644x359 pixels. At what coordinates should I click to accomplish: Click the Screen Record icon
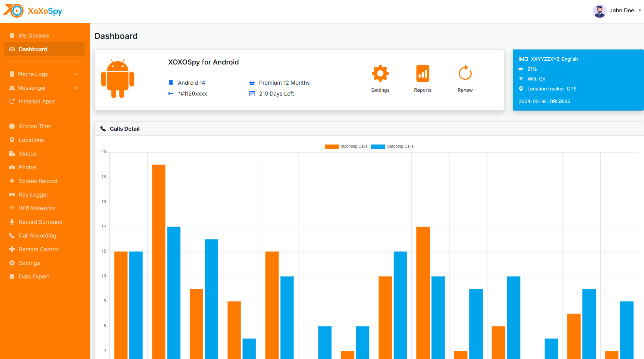pyautogui.click(x=12, y=181)
